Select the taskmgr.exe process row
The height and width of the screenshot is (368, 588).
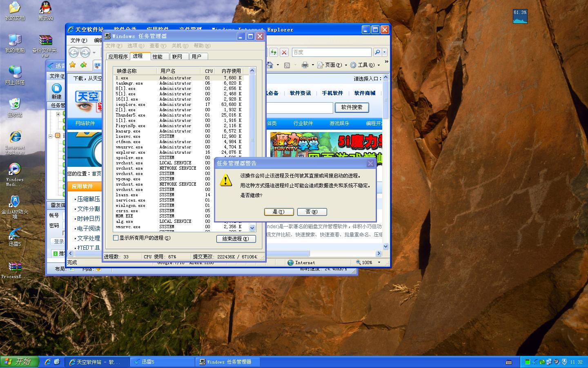click(x=179, y=83)
